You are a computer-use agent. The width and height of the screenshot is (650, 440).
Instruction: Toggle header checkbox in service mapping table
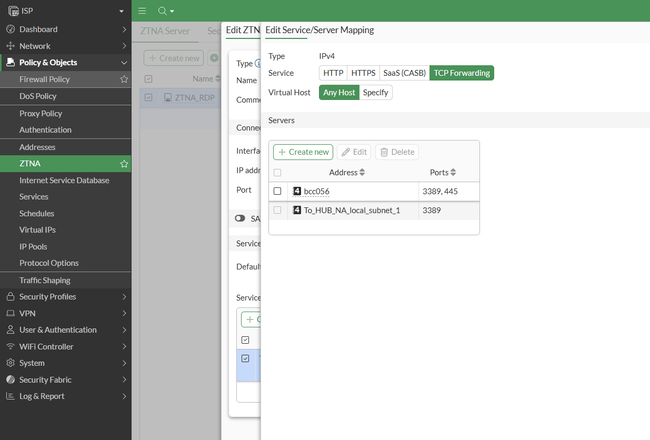(x=245, y=340)
